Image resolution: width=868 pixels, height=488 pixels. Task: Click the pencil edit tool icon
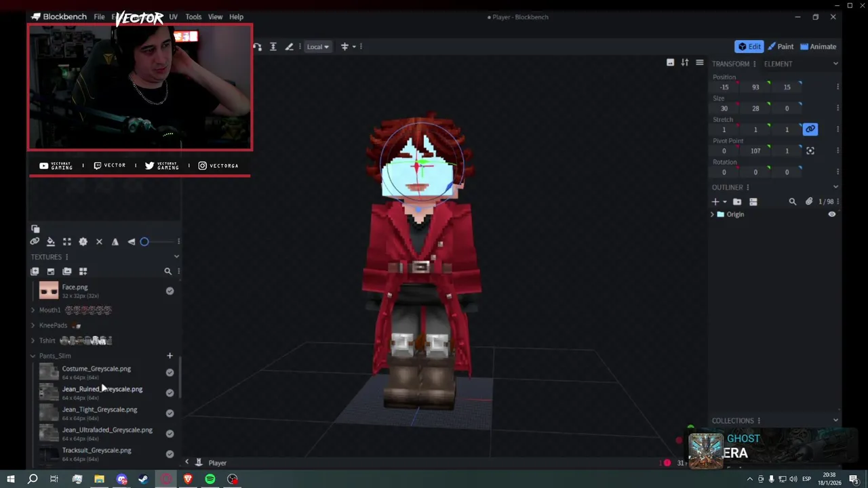click(x=289, y=47)
